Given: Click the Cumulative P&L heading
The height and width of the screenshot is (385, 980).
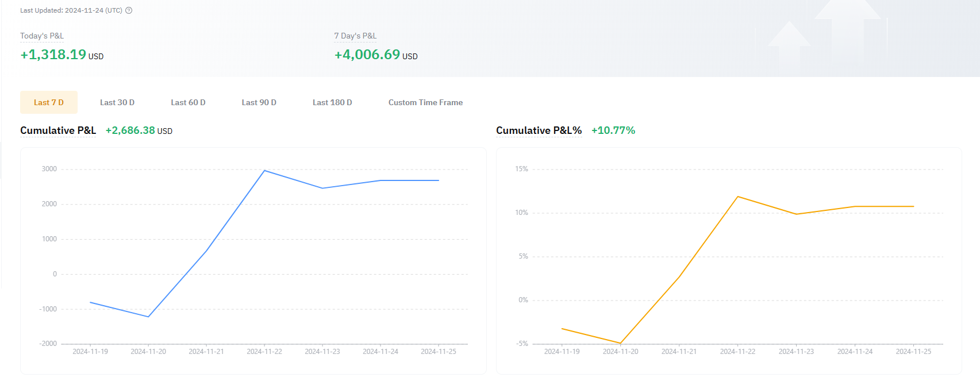Looking at the screenshot, I should 58,130.
